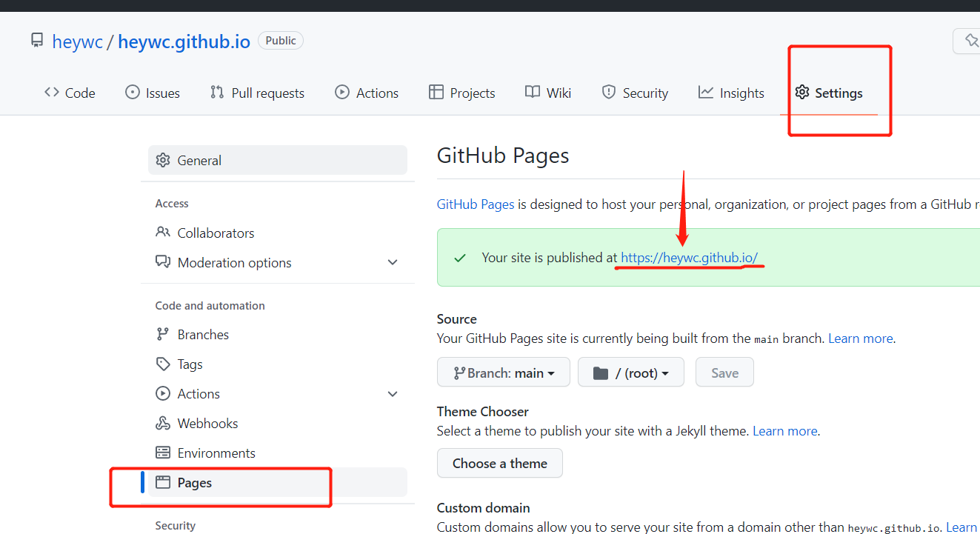Viewport: 980px width, 534px height.
Task: Click the GitHub Pages documentation link
Action: pos(476,204)
